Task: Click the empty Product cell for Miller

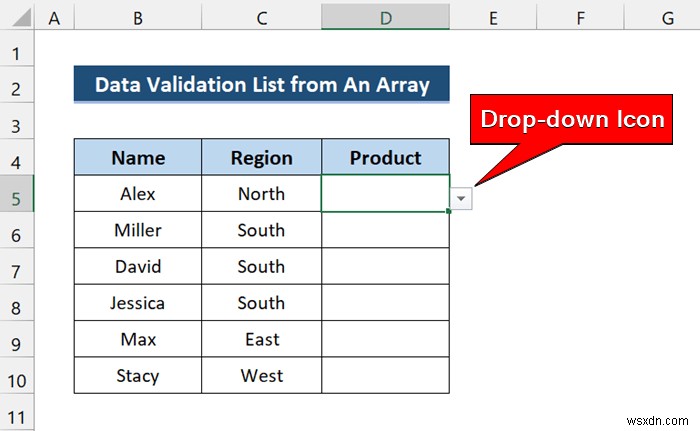Action: click(385, 230)
